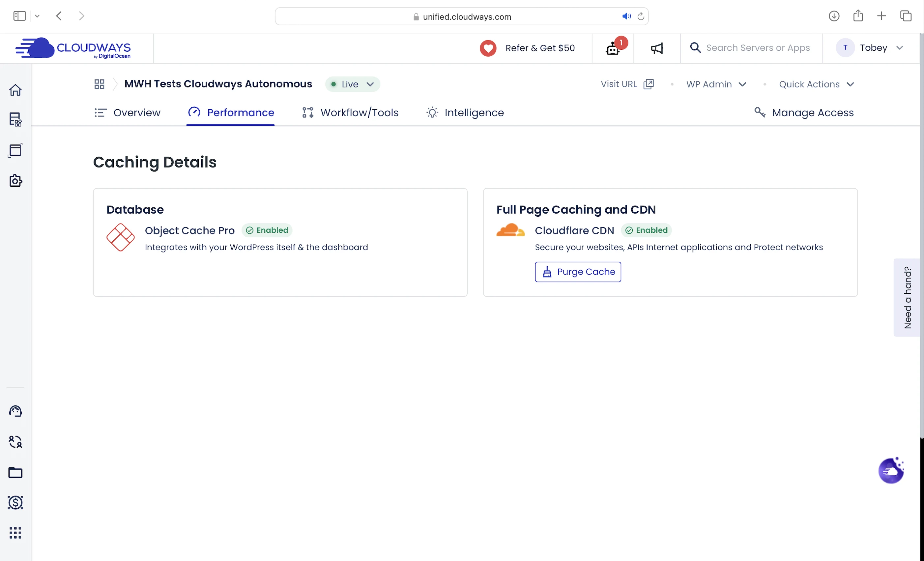
Task: Open the applications window icon in sidebar
Action: (15, 150)
